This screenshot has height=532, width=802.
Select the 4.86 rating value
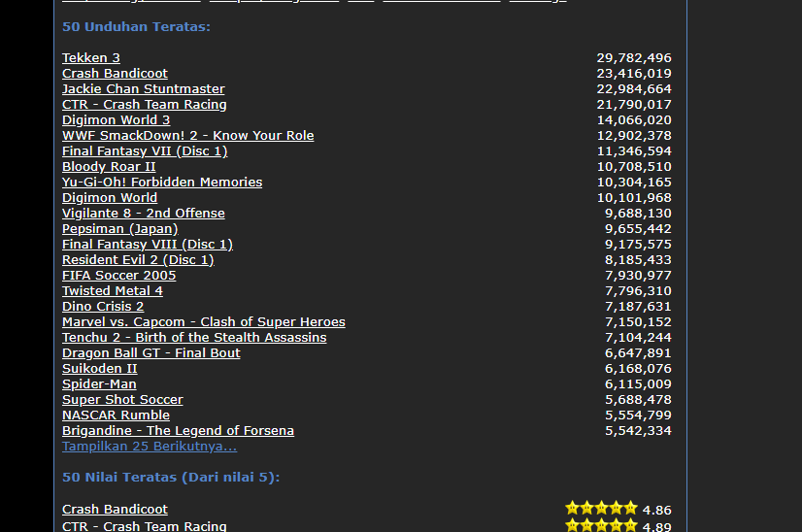[656, 510]
